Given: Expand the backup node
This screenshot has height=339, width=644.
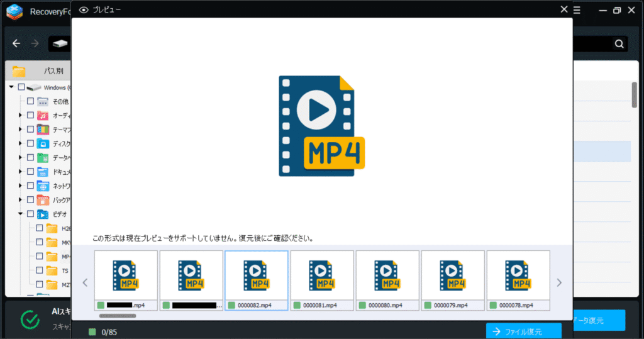Looking at the screenshot, I should coord(20,200).
